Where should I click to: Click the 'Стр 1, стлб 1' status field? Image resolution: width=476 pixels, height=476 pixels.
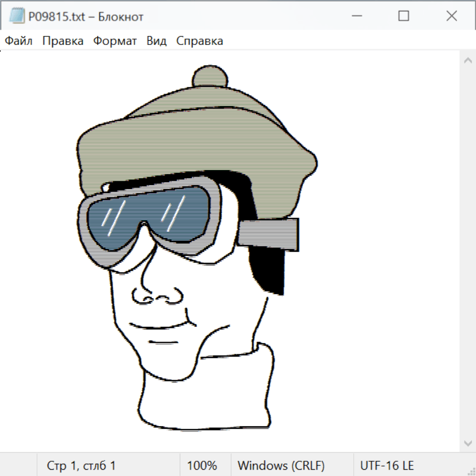click(81, 465)
